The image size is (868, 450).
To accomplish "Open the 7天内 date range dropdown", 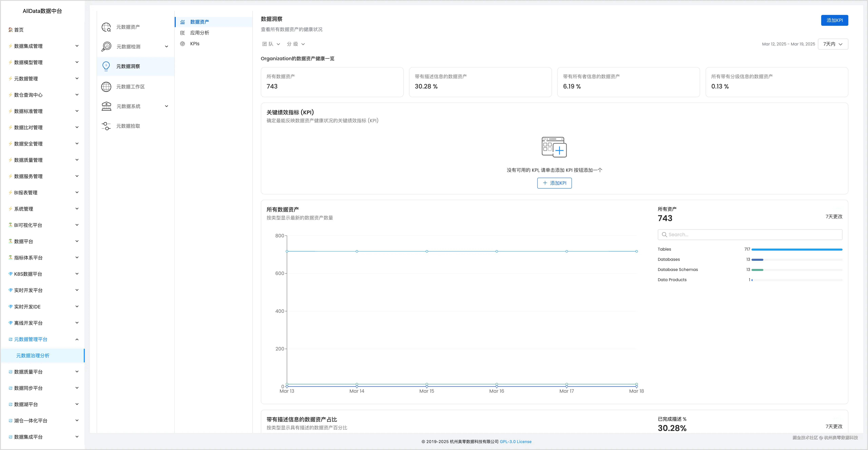I will [x=833, y=44].
